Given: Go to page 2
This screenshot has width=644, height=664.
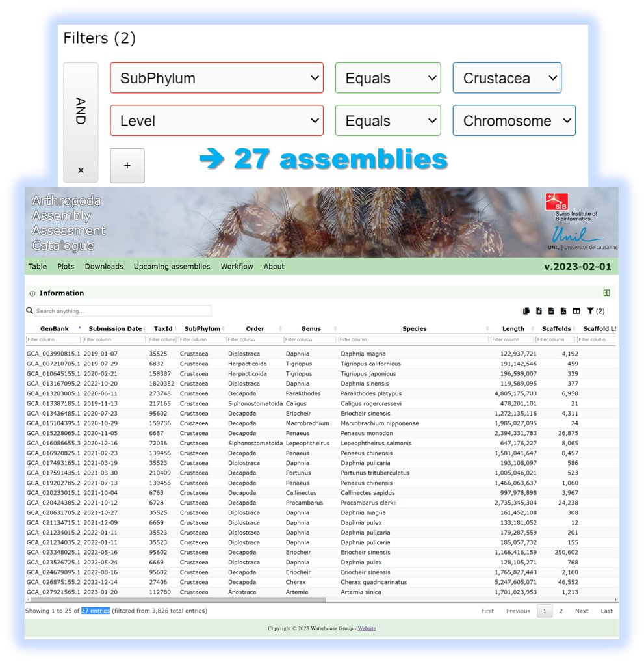Looking at the screenshot, I should [x=561, y=611].
